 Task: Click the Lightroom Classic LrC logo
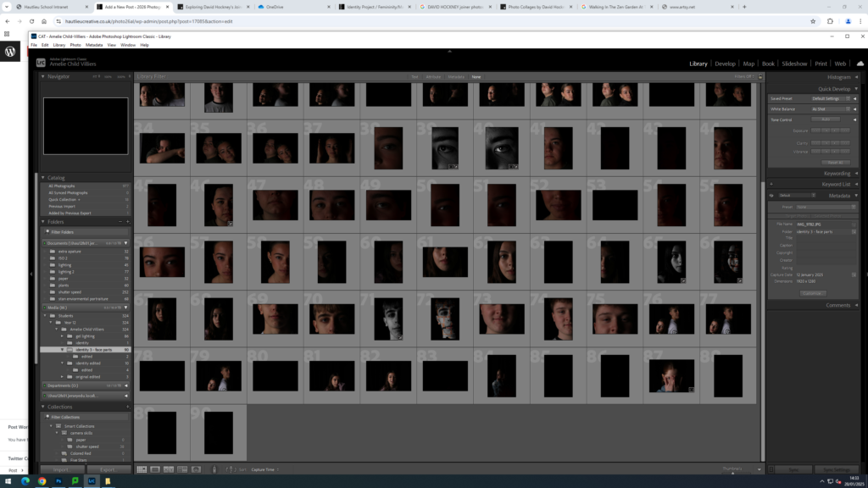pos(41,63)
